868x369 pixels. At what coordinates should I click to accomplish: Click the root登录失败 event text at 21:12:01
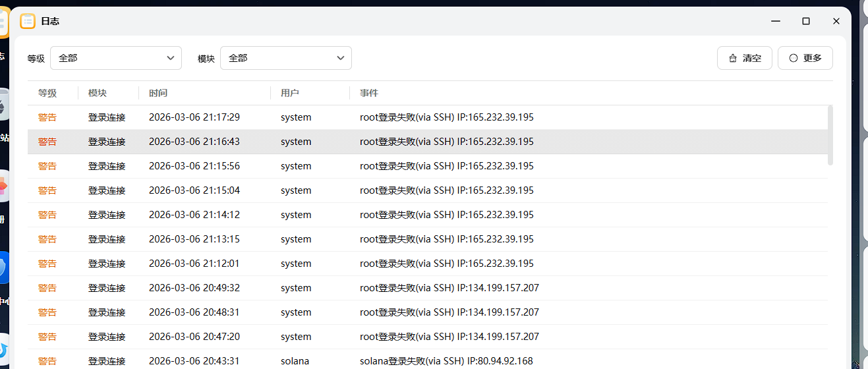(447, 264)
